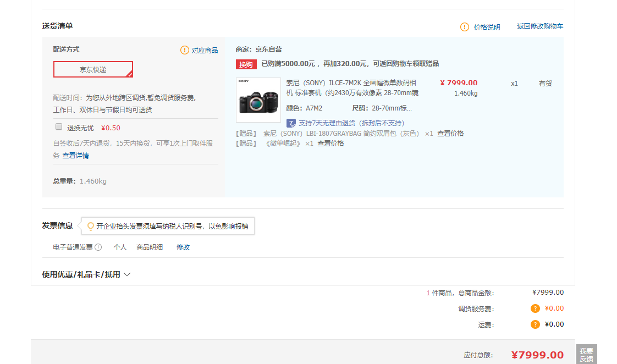Viewport: 617px width, 364px height.
Task: Click the 个人 invoice title text
Action: click(120, 247)
